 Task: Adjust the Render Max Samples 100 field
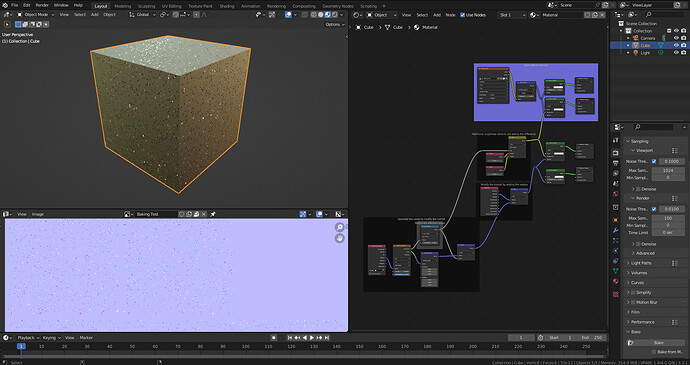(x=668, y=218)
